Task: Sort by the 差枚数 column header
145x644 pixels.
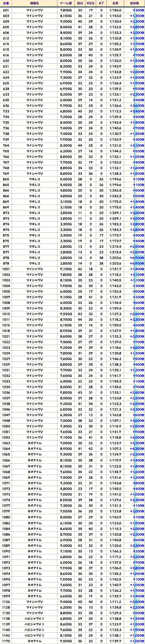Action: [135, 3]
